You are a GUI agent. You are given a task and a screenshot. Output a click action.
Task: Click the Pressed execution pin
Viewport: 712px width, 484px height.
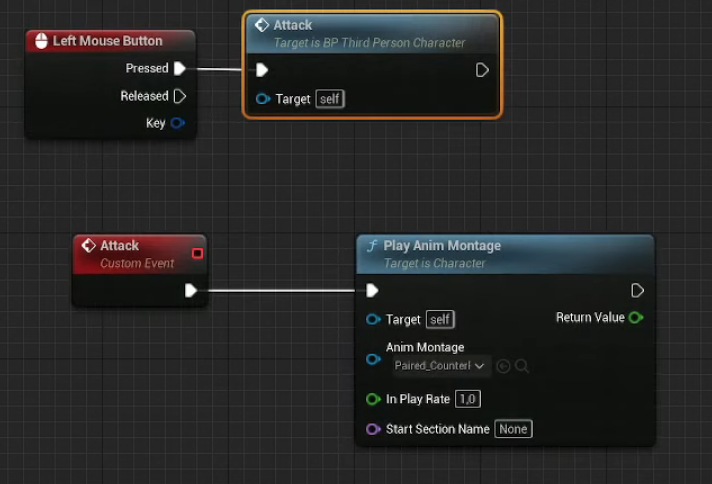click(x=180, y=69)
